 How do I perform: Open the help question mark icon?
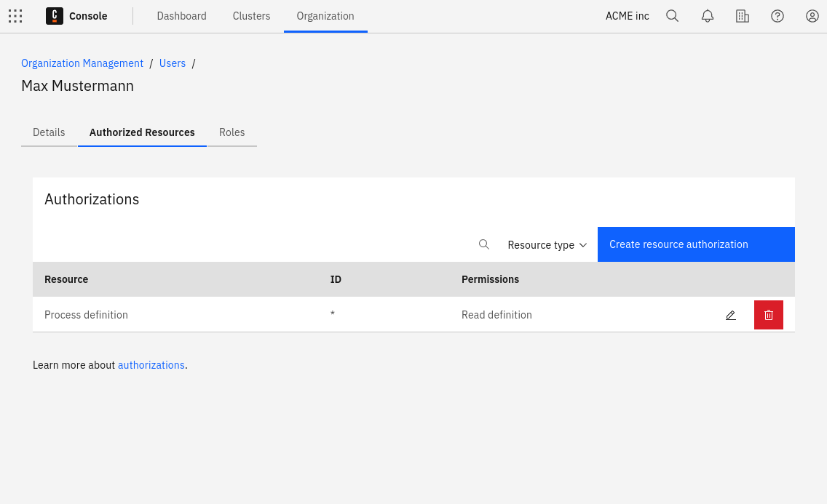[777, 16]
